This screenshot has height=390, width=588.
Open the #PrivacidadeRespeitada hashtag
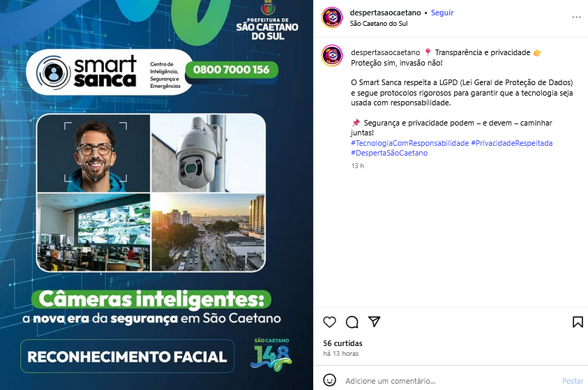click(x=511, y=143)
